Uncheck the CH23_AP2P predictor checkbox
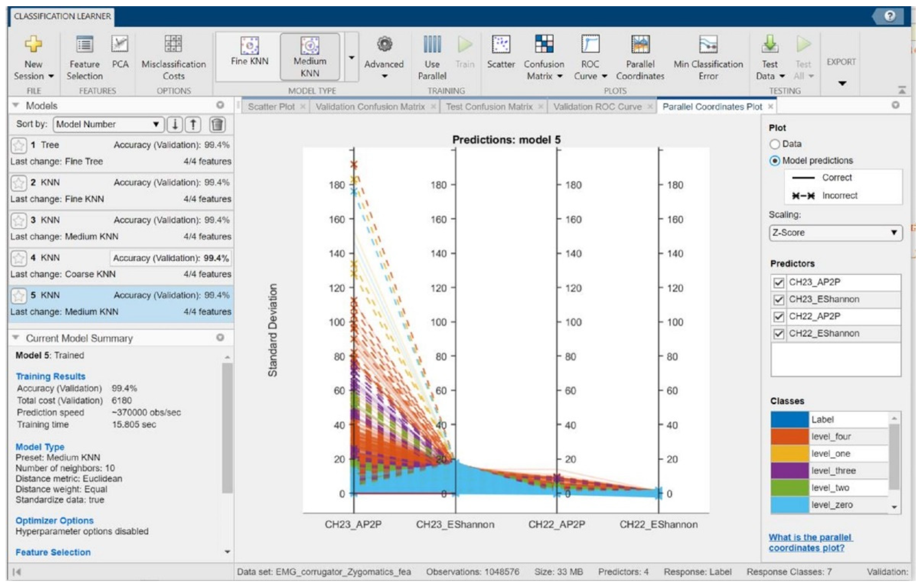The image size is (920, 588). pos(778,282)
